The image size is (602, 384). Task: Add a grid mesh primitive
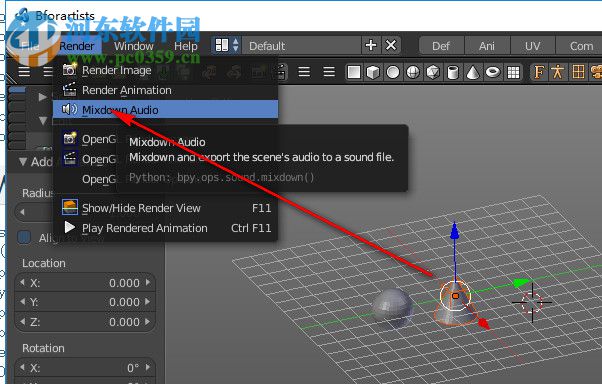pyautogui.click(x=513, y=72)
